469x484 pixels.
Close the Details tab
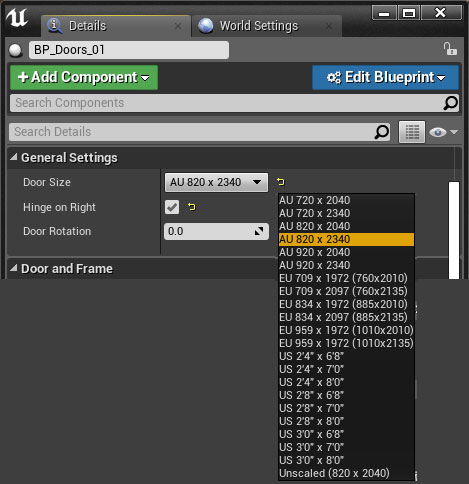click(x=178, y=26)
